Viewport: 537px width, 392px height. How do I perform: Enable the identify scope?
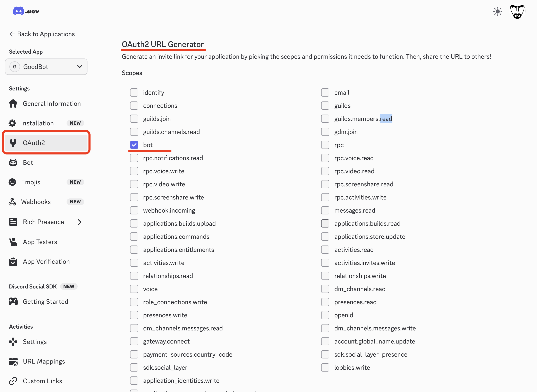134,92
